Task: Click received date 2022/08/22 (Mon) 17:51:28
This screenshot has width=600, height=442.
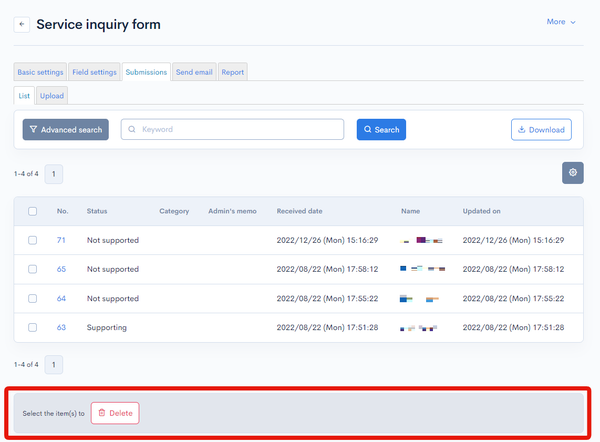Action: (328, 328)
